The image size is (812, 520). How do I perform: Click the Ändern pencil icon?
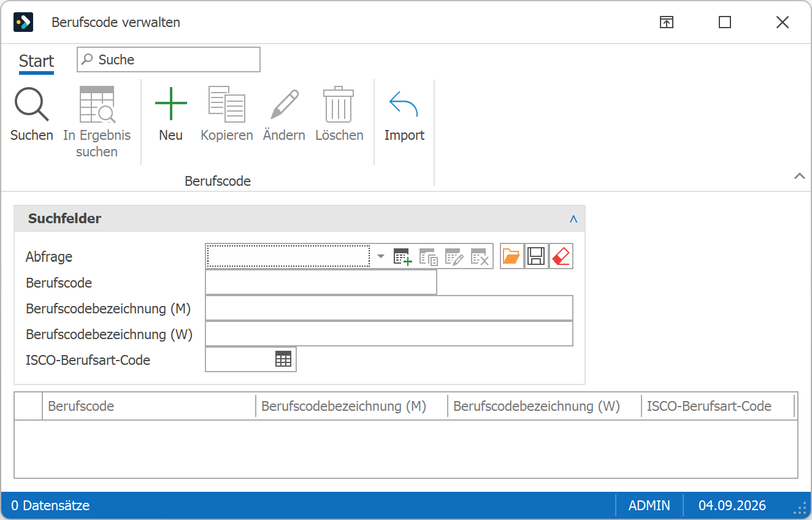284,104
